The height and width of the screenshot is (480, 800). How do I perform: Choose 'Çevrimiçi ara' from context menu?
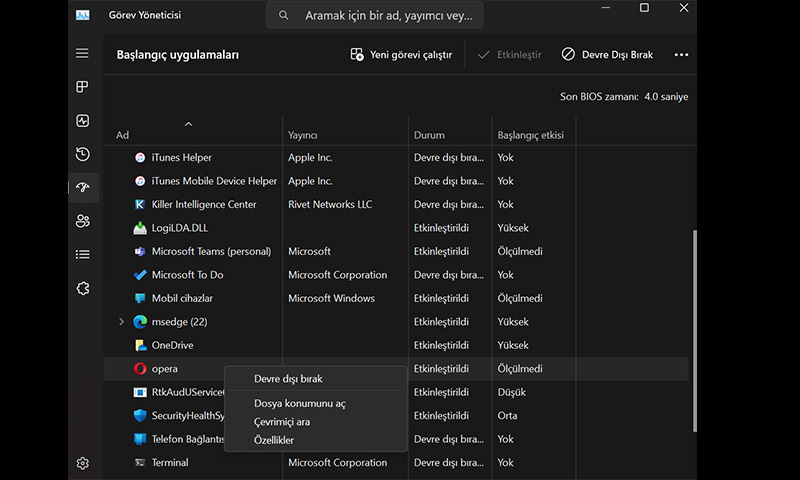[x=315, y=422]
